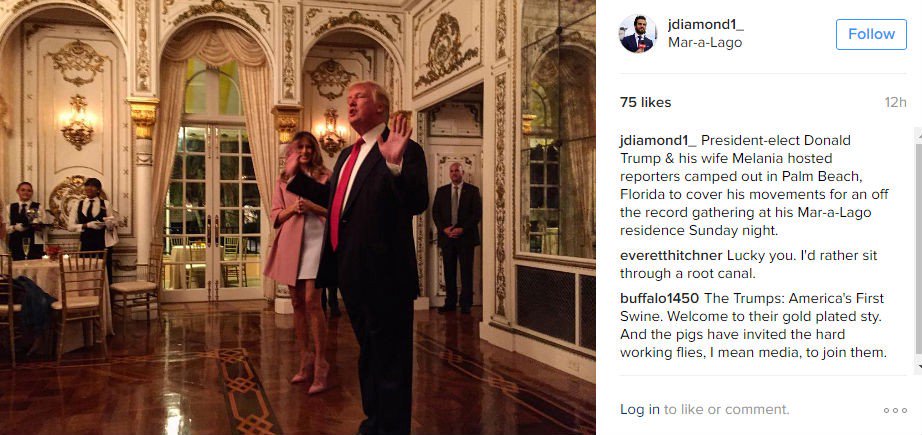Click the main post photo
The image size is (922, 435).
[298, 218]
